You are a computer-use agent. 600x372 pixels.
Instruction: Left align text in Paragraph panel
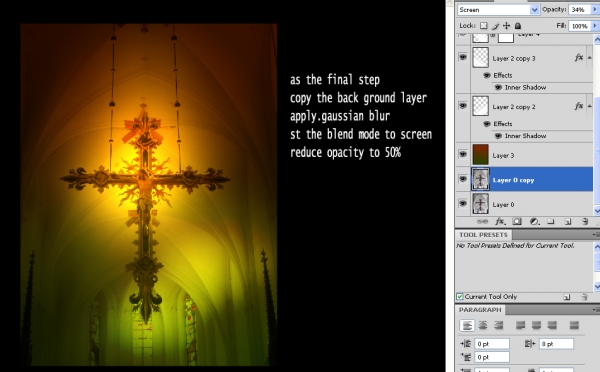(467, 326)
